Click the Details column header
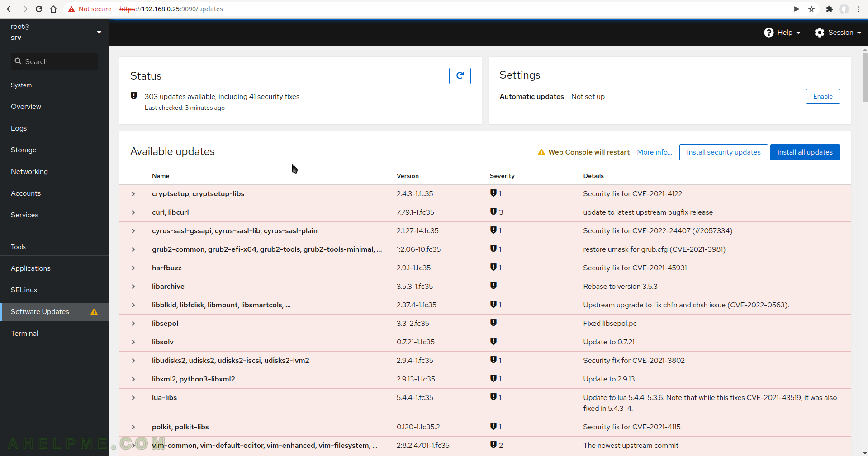 593,176
